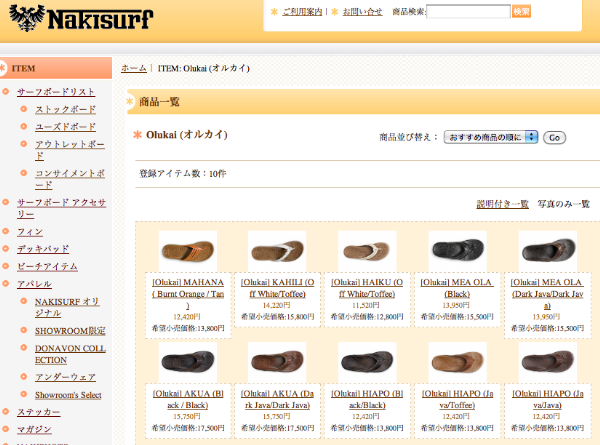The image size is (600, 445).
Task: Click the HAIKU Off White/Toffee sandal thumbnail
Action: point(367,251)
